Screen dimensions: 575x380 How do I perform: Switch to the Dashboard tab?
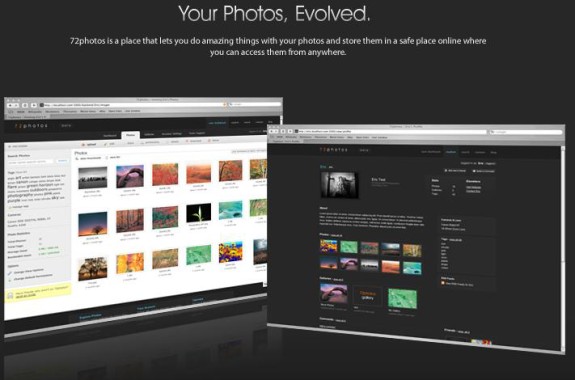[x=109, y=136]
